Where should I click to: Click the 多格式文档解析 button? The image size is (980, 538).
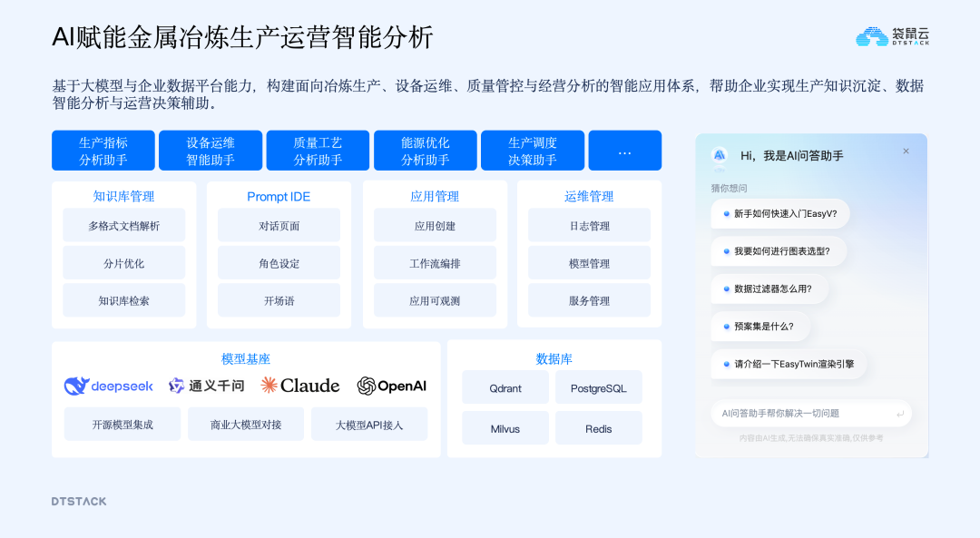(x=123, y=226)
